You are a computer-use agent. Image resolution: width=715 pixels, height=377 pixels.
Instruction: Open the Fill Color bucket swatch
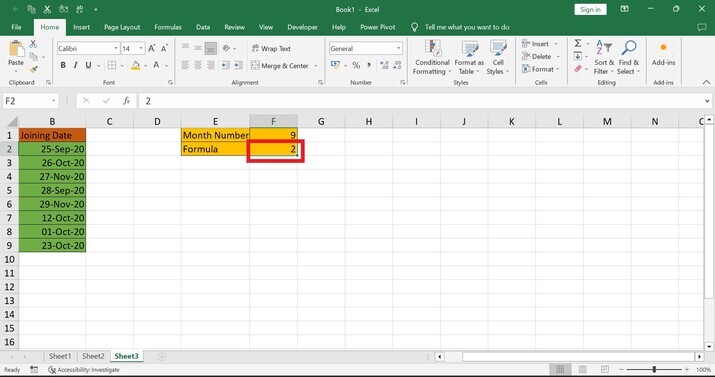135,66
